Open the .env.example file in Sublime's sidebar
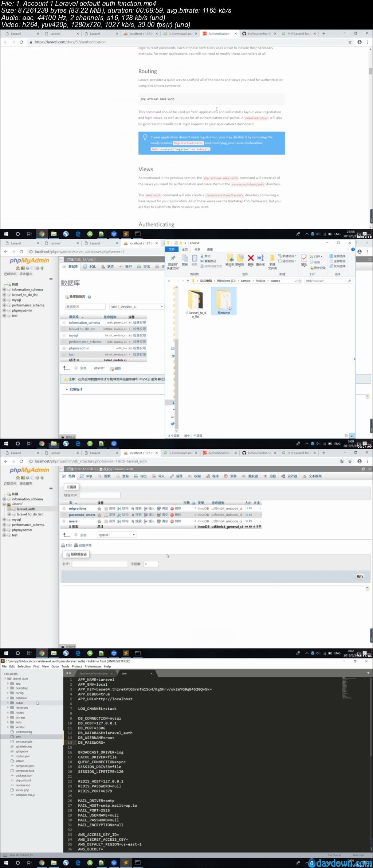 click(24, 742)
